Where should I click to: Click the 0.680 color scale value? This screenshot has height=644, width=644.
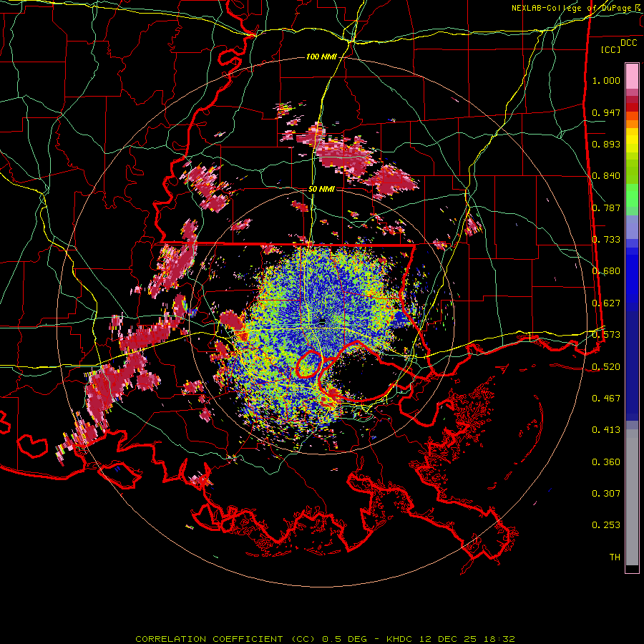point(606,271)
